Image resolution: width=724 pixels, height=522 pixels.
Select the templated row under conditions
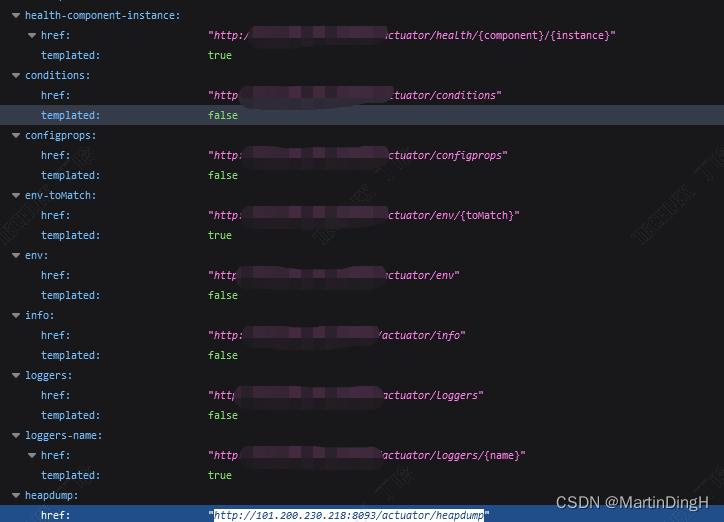tap(70, 115)
